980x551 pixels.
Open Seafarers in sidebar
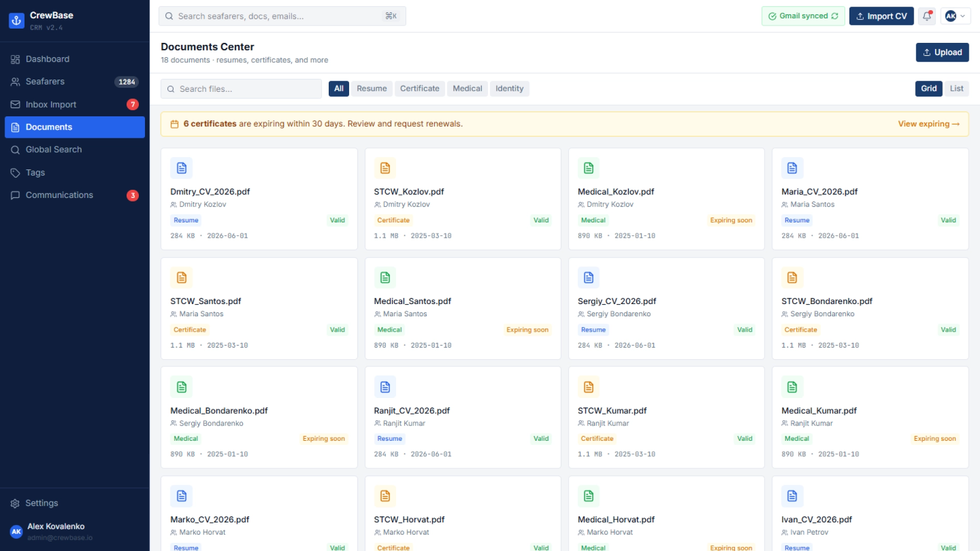coord(75,82)
